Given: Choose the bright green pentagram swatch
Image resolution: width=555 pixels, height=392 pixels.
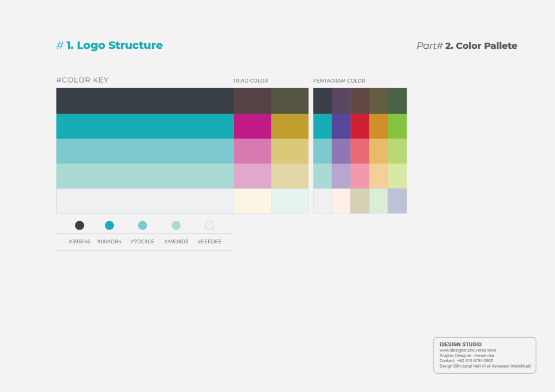Looking at the screenshot, I should [397, 126].
